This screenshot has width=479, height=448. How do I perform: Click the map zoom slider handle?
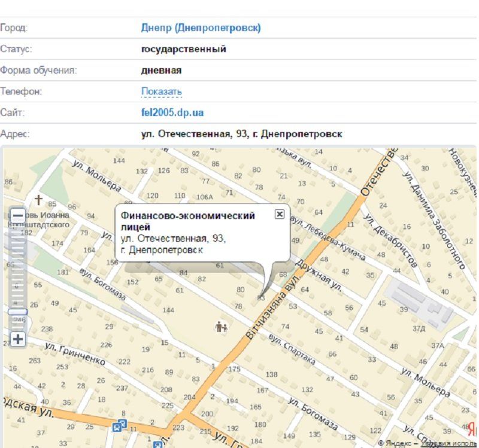[18, 312]
